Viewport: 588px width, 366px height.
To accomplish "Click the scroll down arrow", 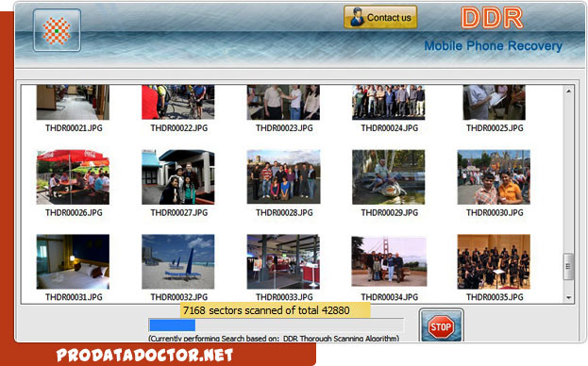I will pyautogui.click(x=568, y=297).
